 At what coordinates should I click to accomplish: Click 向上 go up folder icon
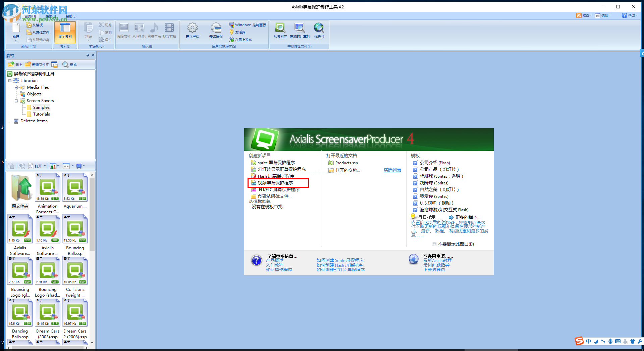(x=15, y=64)
